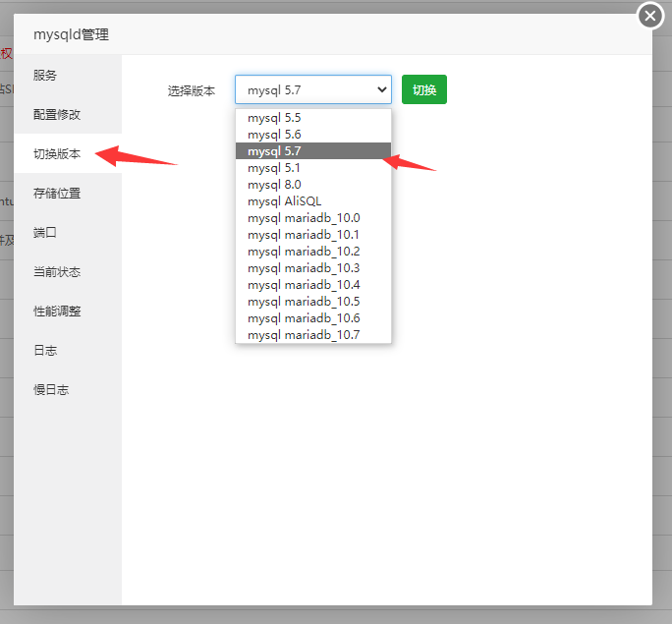Screen dimensions: 672x624
Task: Pick mysql mariadb_10.7 option
Action: tap(313, 335)
